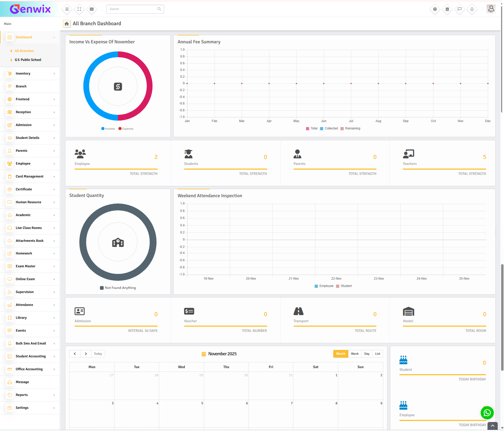The image size is (504, 433).
Task: Click the home icon beside dashboard title
Action: (67, 24)
